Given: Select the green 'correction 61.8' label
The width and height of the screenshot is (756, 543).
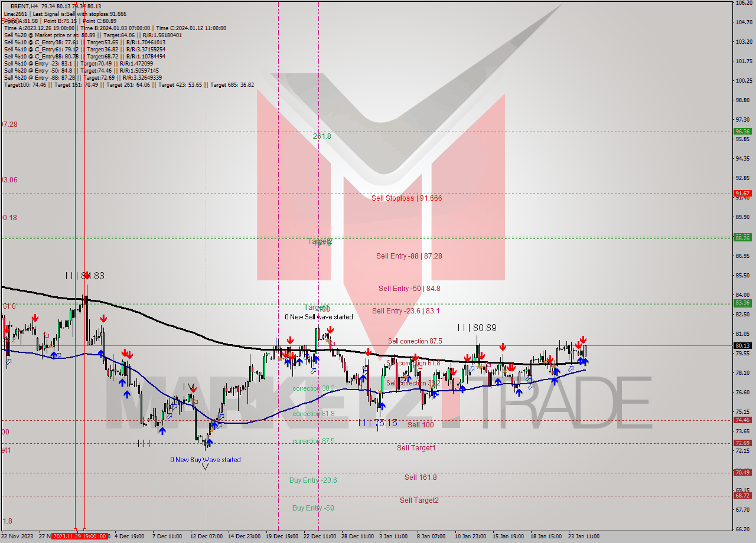Looking at the screenshot, I should tap(314, 414).
